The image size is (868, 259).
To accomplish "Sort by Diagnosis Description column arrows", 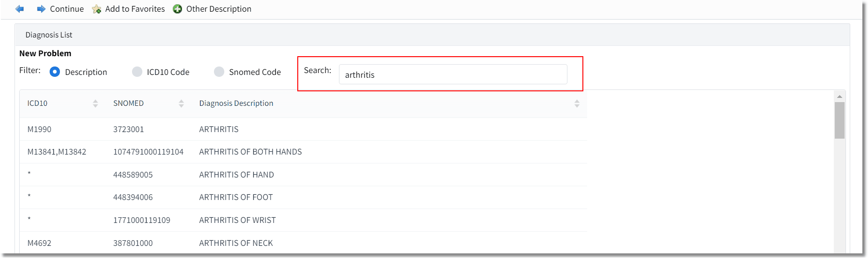I will [x=577, y=104].
